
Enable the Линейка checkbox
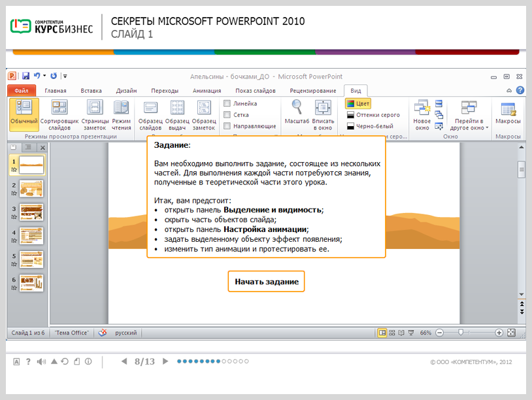[x=227, y=103]
